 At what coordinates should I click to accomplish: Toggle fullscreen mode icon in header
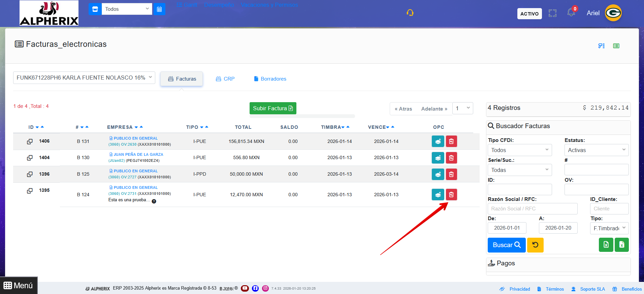pos(552,13)
